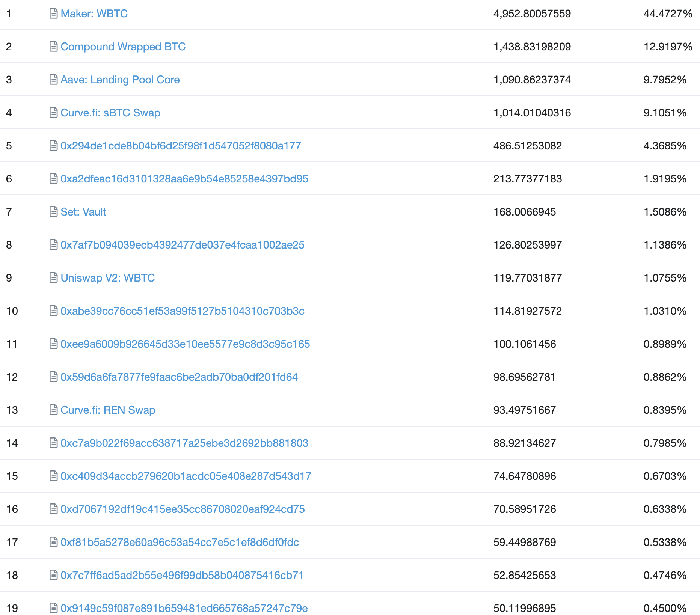700x615 pixels.
Task: Click contract icon beside Set: Vault
Action: (x=54, y=212)
